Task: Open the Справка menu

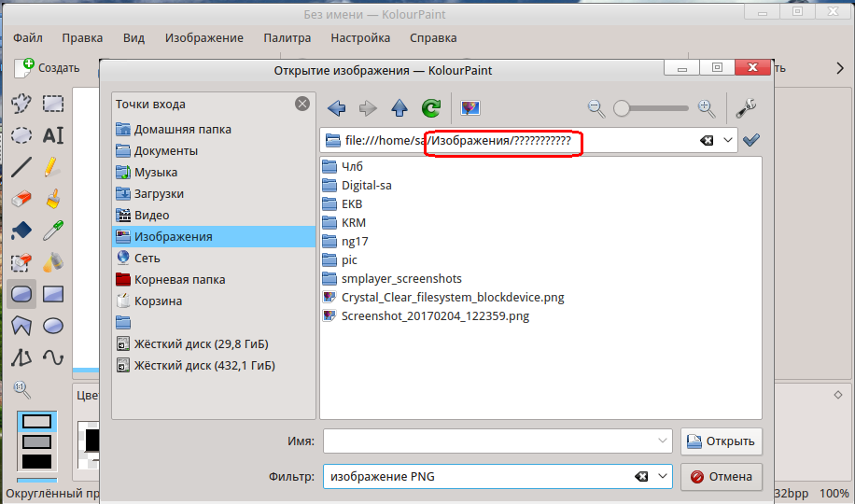Action: click(x=433, y=38)
